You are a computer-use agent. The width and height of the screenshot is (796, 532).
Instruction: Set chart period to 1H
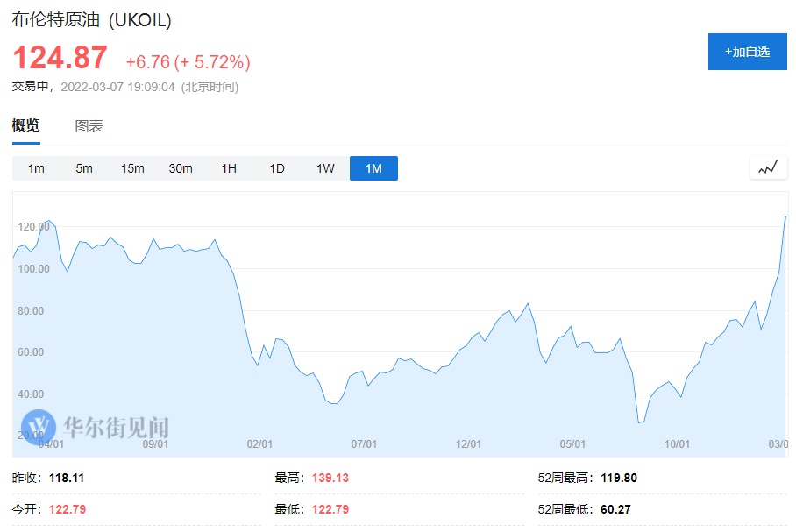click(x=229, y=168)
